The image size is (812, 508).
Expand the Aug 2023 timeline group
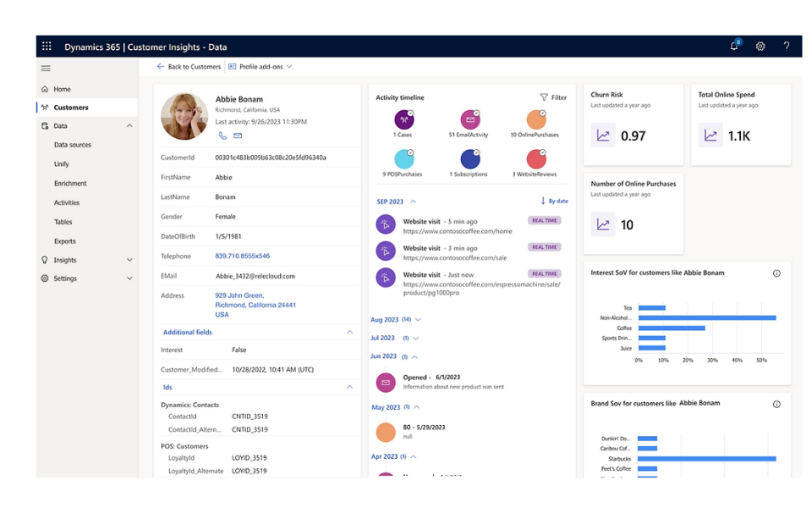pyautogui.click(x=418, y=320)
